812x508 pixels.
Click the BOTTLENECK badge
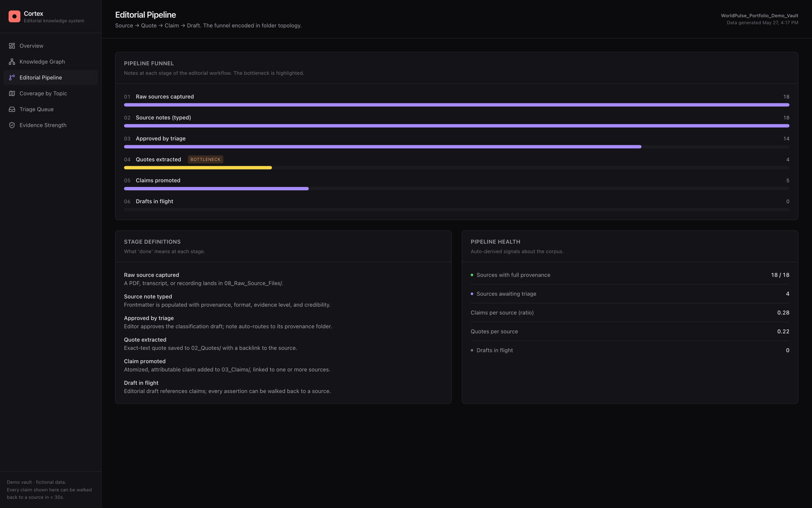pyautogui.click(x=206, y=160)
